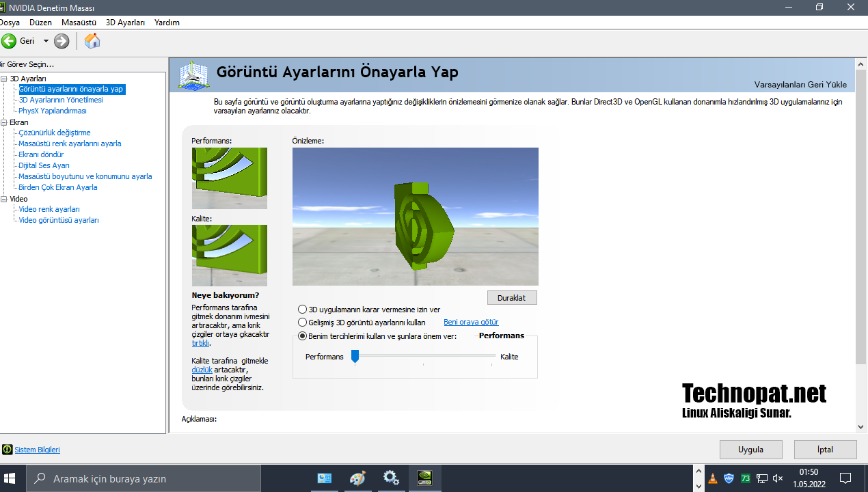The width and height of the screenshot is (868, 492).
Task: Select 'Benim tercihlerimi kullan' radio button
Action: coord(303,336)
